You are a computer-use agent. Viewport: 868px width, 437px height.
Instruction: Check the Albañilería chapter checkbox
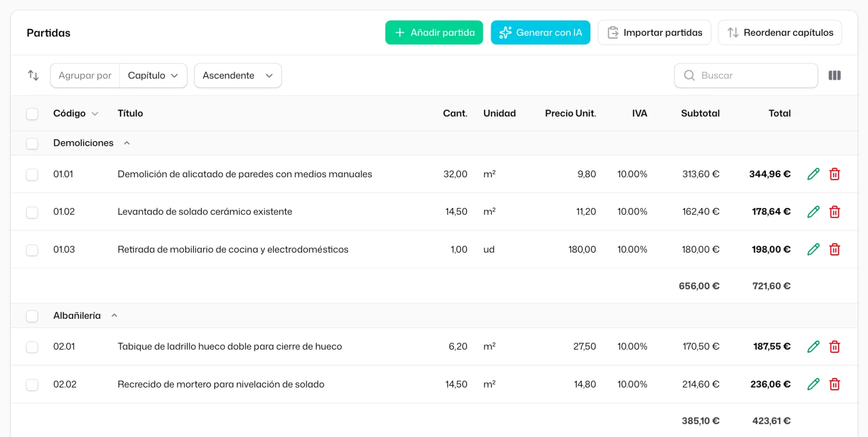[x=32, y=316]
